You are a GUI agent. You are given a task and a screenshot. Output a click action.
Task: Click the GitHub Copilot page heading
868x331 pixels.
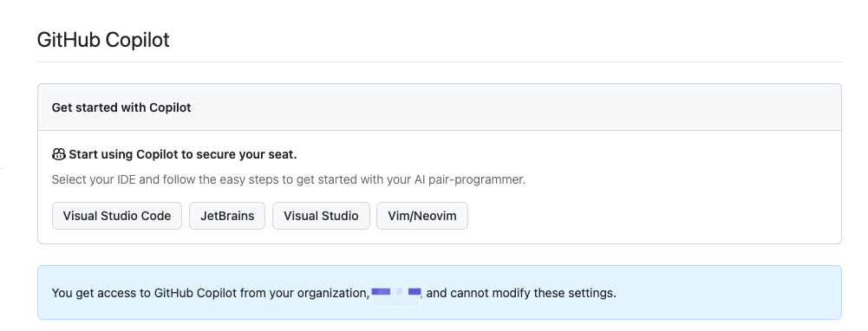click(x=103, y=40)
